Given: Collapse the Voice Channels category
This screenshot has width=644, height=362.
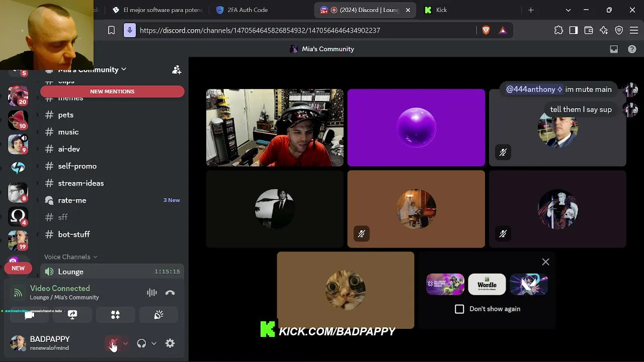Looking at the screenshot, I should point(70,257).
